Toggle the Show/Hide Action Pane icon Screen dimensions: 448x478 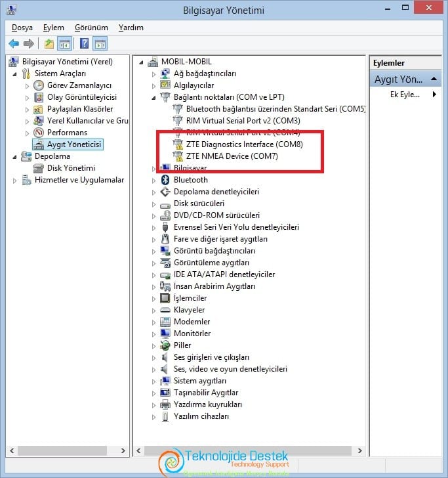(x=100, y=44)
